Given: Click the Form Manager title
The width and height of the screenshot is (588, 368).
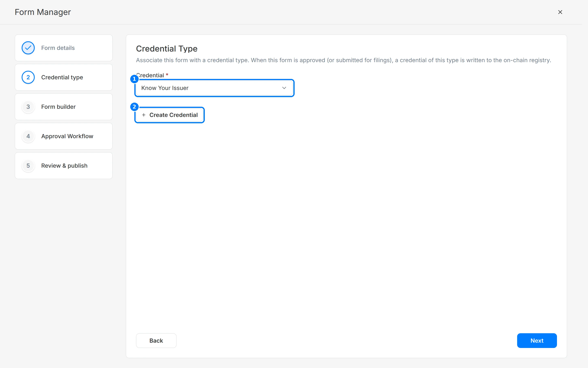Looking at the screenshot, I should click(x=43, y=12).
